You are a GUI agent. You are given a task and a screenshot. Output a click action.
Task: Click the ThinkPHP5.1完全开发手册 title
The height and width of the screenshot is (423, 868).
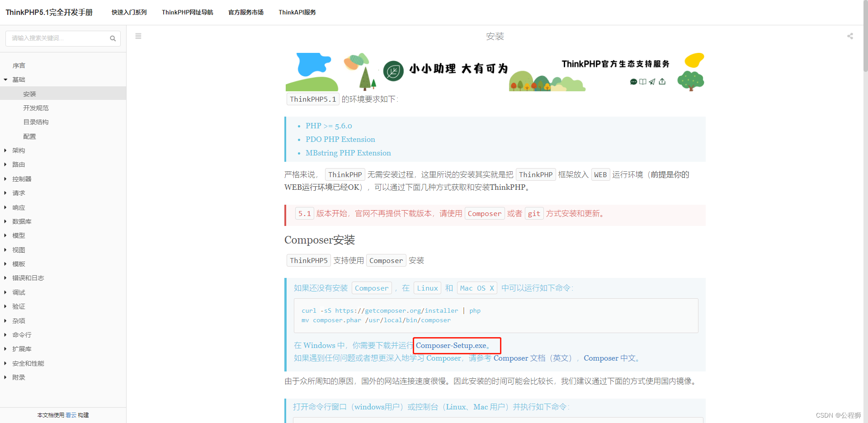49,12
